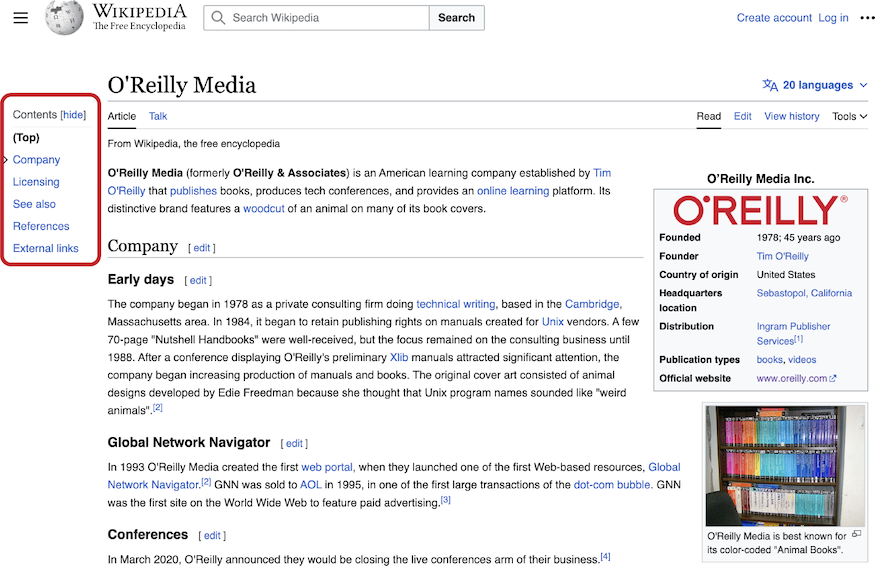This screenshot has height=566, width=875.
Task: Click Create account
Action: [774, 18]
